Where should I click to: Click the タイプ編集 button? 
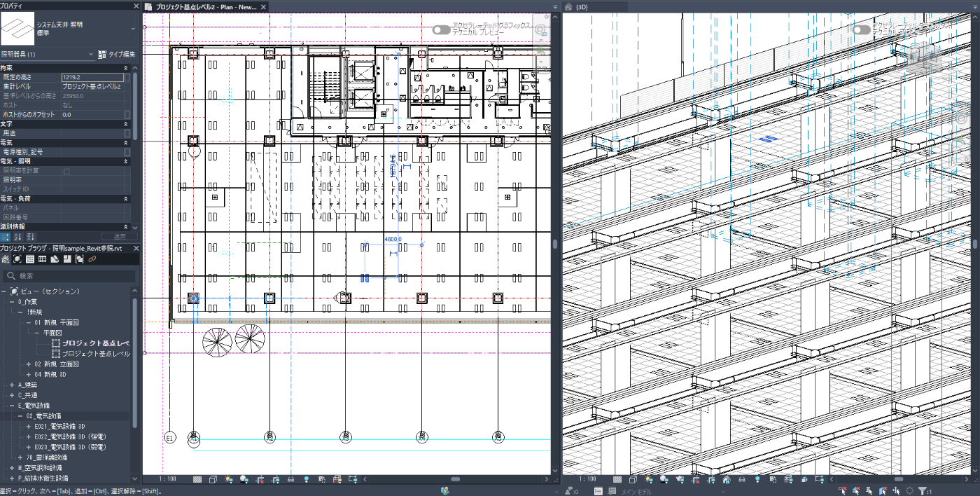pyautogui.click(x=117, y=54)
